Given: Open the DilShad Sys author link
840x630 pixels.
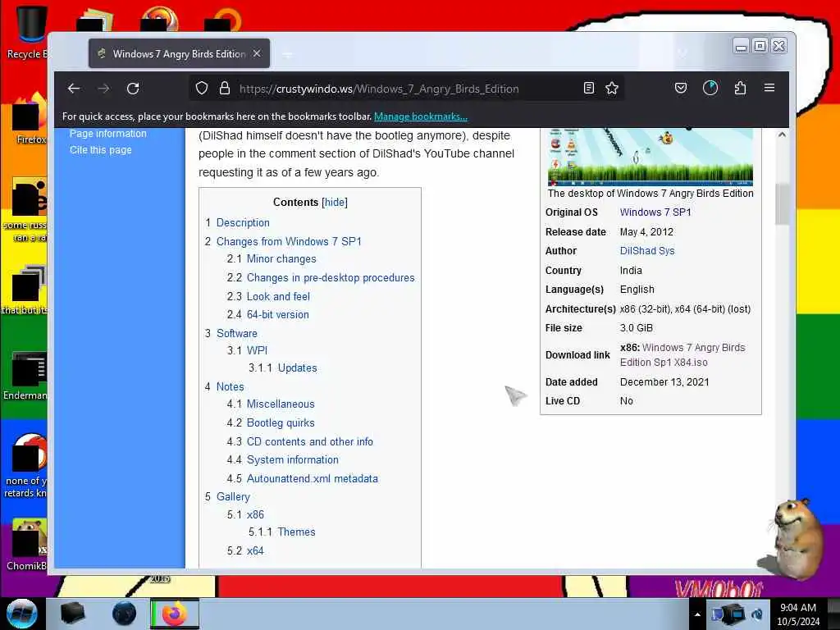Looking at the screenshot, I should point(647,251).
